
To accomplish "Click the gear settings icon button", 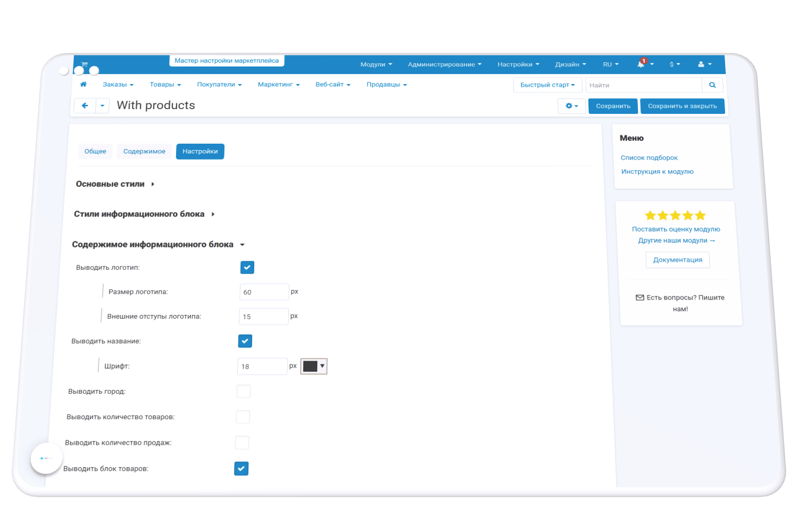I will tap(572, 106).
